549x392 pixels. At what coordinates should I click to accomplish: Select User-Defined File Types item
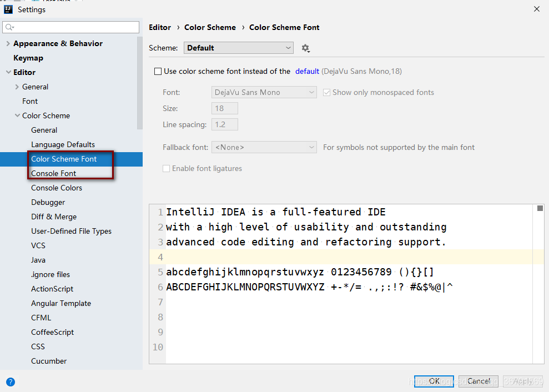(71, 231)
